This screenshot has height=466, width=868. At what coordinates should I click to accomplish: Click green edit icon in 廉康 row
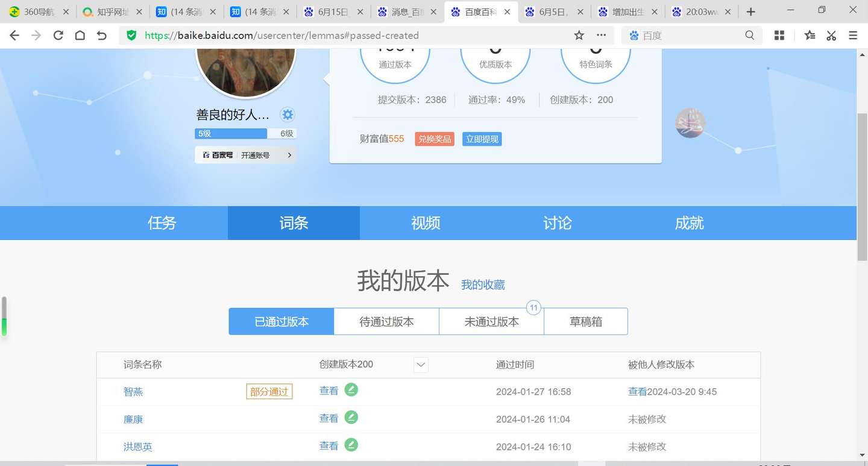click(x=351, y=417)
